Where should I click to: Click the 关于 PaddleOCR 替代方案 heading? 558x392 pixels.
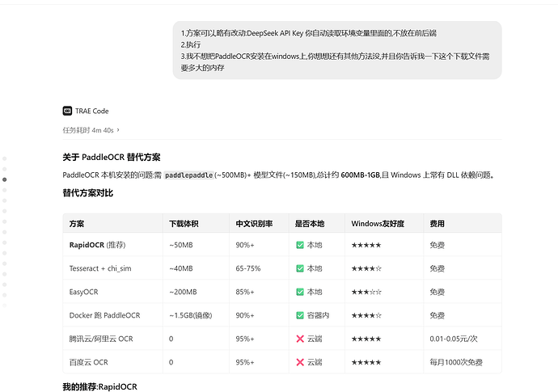tap(112, 158)
